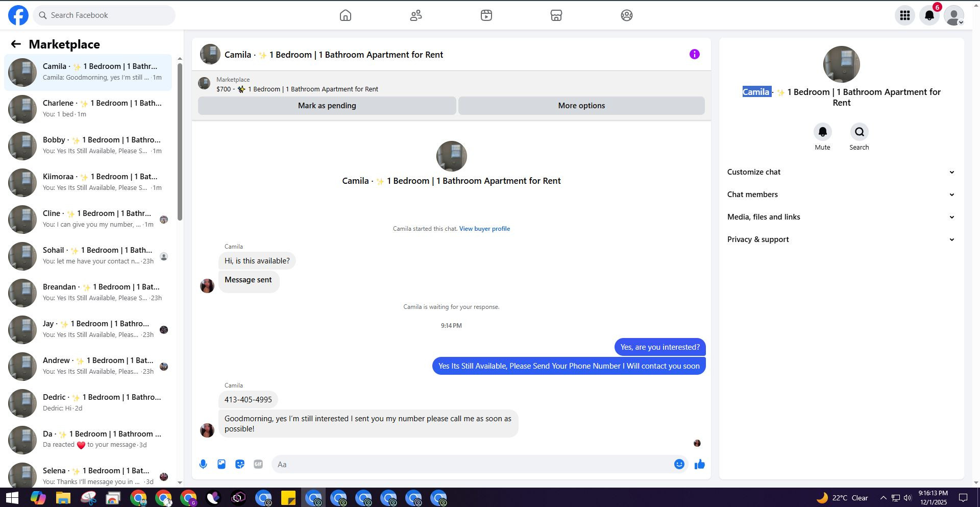Click 'Yes, are you interested?' sent message

660,347
